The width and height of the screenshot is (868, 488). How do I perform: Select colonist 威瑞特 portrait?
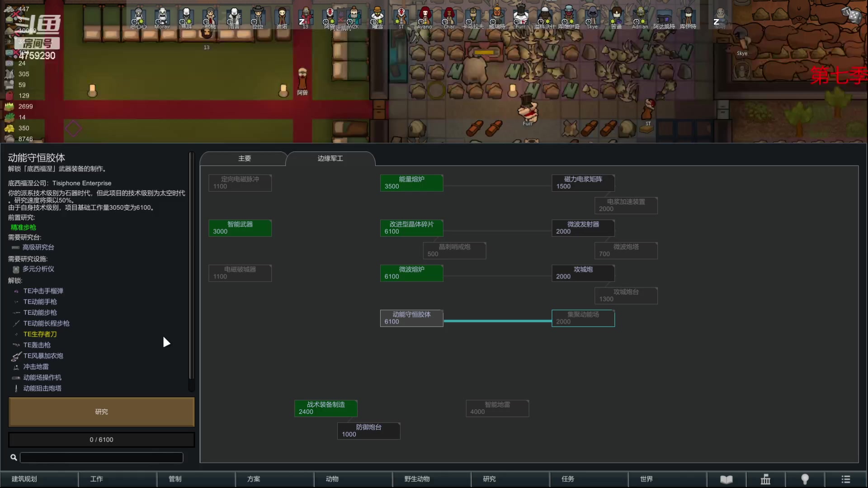click(x=497, y=17)
